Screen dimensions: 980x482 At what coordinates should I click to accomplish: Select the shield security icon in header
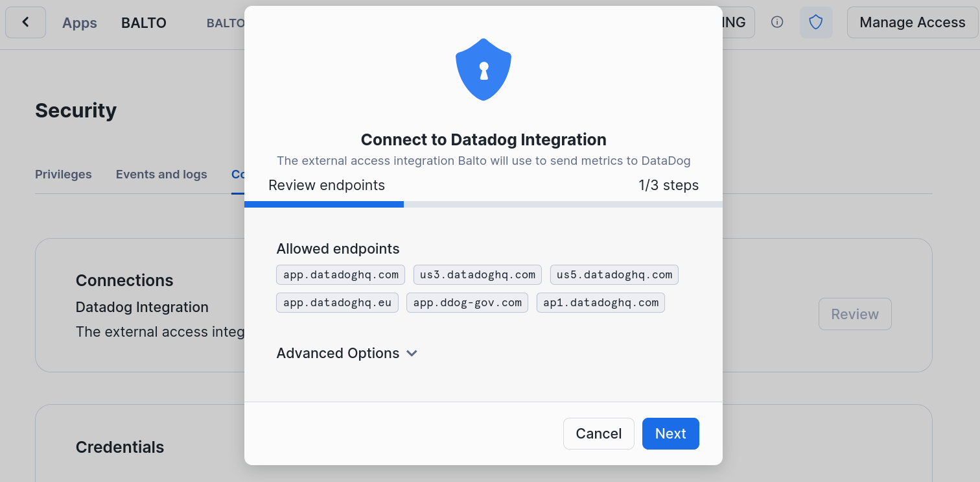click(816, 23)
